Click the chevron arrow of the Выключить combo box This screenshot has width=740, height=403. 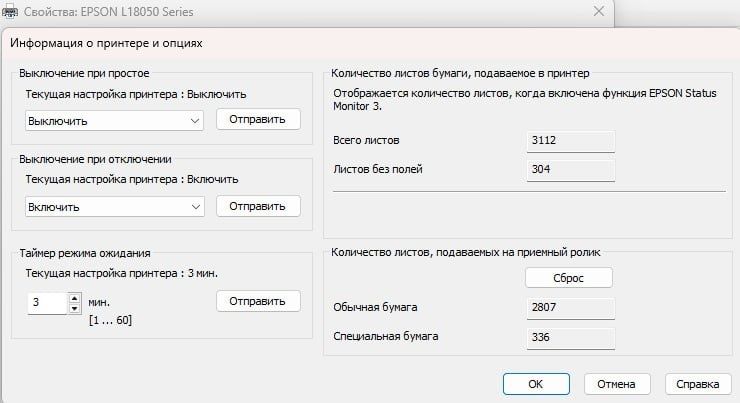pos(194,121)
